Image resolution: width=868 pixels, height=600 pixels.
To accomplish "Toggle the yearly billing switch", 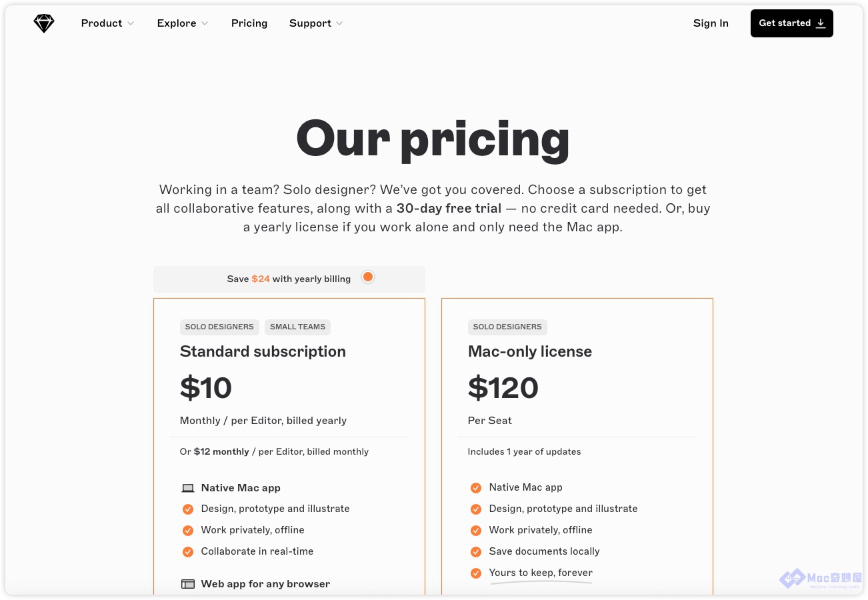I will click(x=366, y=277).
